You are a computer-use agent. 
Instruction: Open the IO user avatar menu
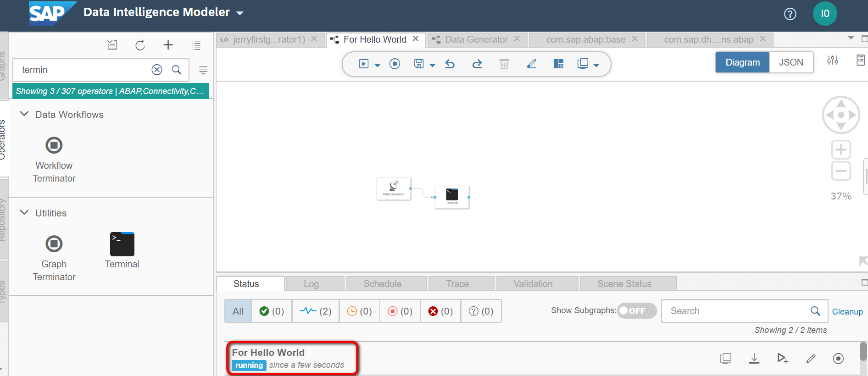tap(825, 14)
